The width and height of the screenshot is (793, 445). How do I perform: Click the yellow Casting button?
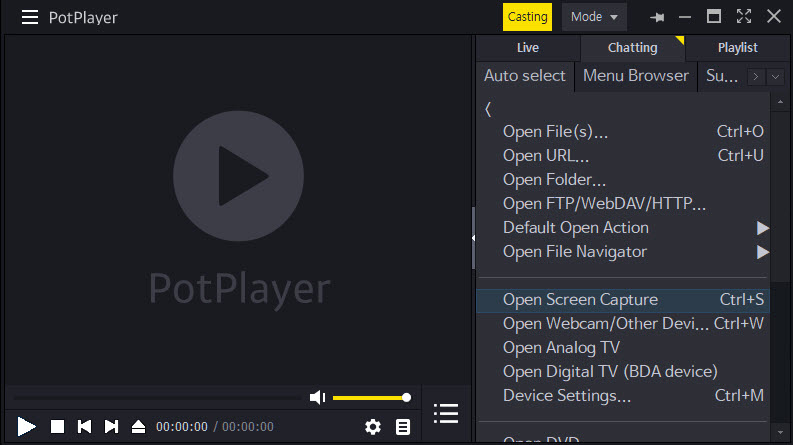pos(527,17)
